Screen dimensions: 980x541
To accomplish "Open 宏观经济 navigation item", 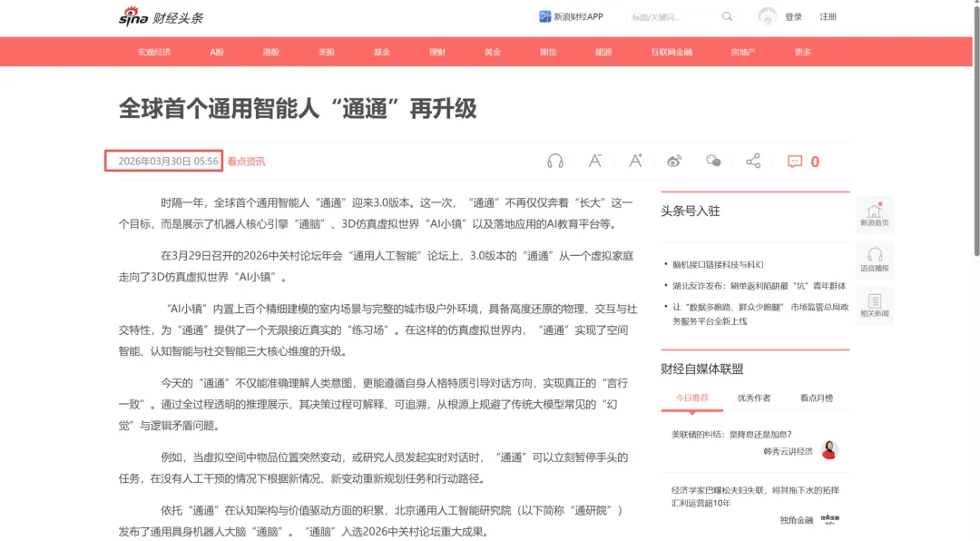I will 154,52.
